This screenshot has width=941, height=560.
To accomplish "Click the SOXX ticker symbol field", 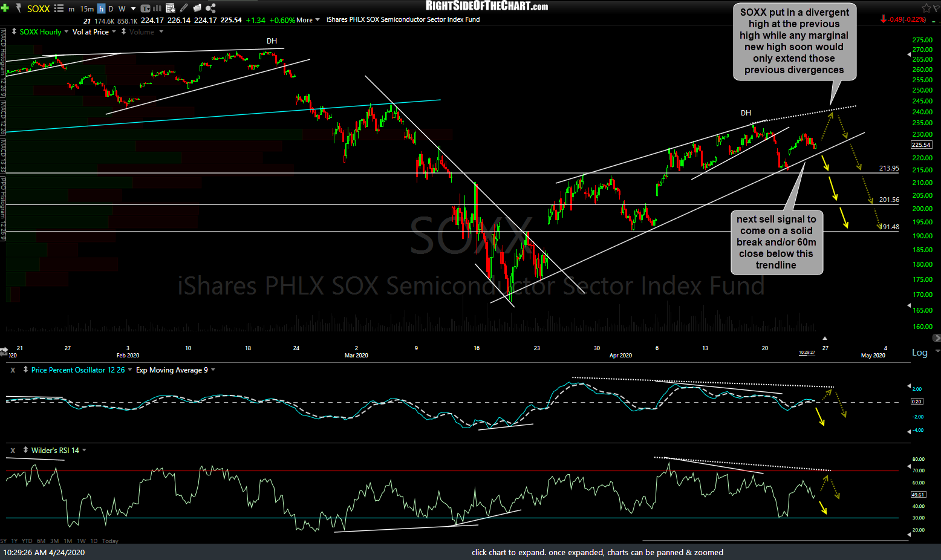I will point(38,8).
